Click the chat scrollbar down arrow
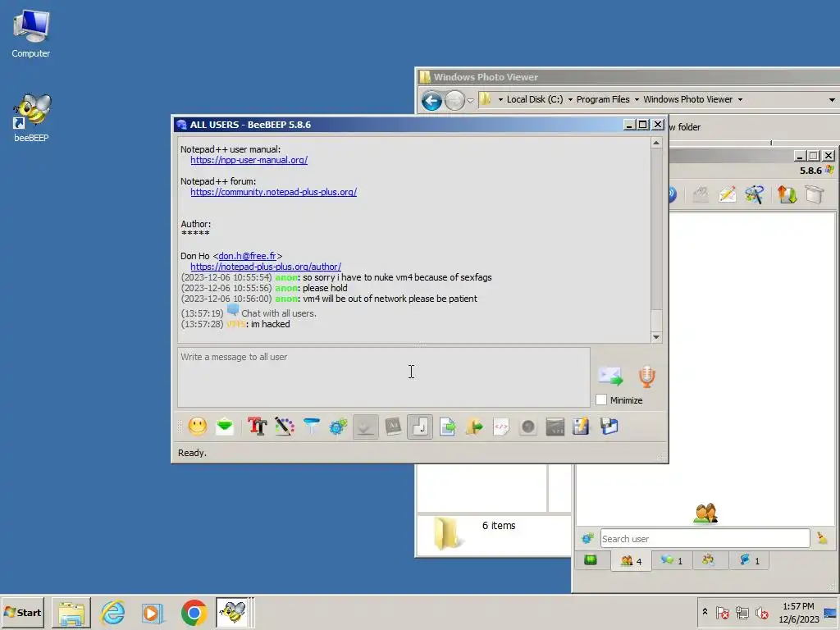The width and height of the screenshot is (840, 630). pos(656,337)
